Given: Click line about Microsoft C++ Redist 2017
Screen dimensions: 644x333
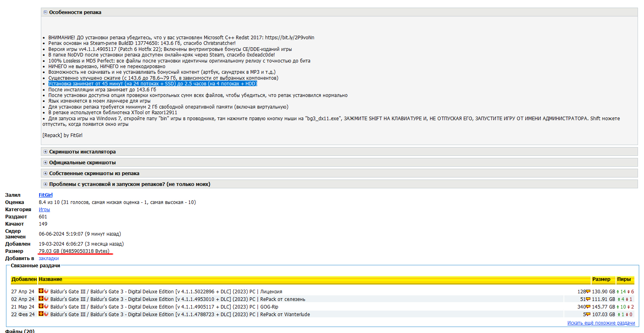Looking at the screenshot, I should pos(181,38).
